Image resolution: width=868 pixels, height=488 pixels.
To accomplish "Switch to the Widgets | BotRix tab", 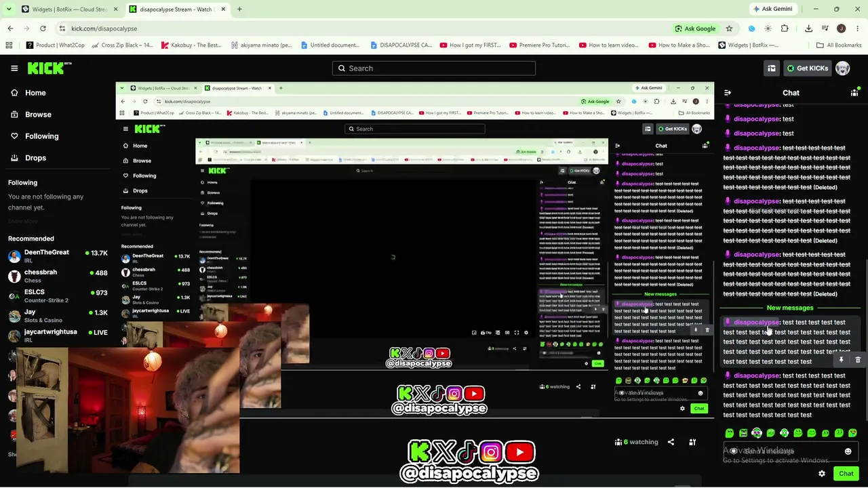I will point(64,9).
